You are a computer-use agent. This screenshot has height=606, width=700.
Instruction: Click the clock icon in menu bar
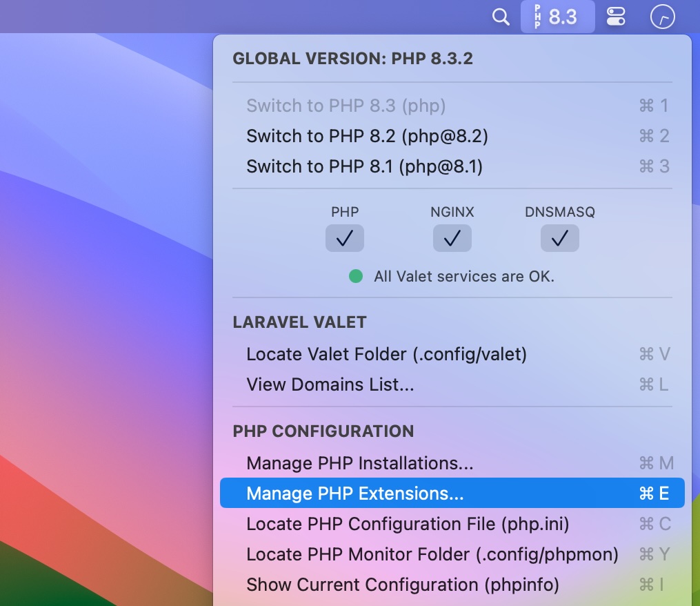tap(663, 17)
